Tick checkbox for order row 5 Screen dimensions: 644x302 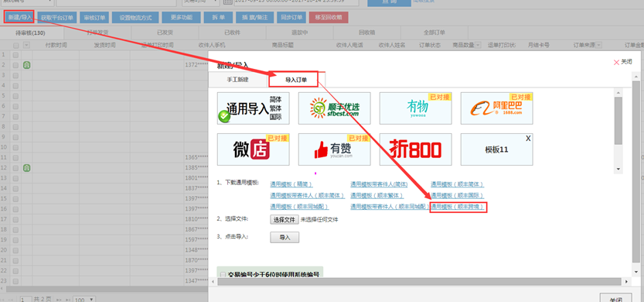click(15, 96)
